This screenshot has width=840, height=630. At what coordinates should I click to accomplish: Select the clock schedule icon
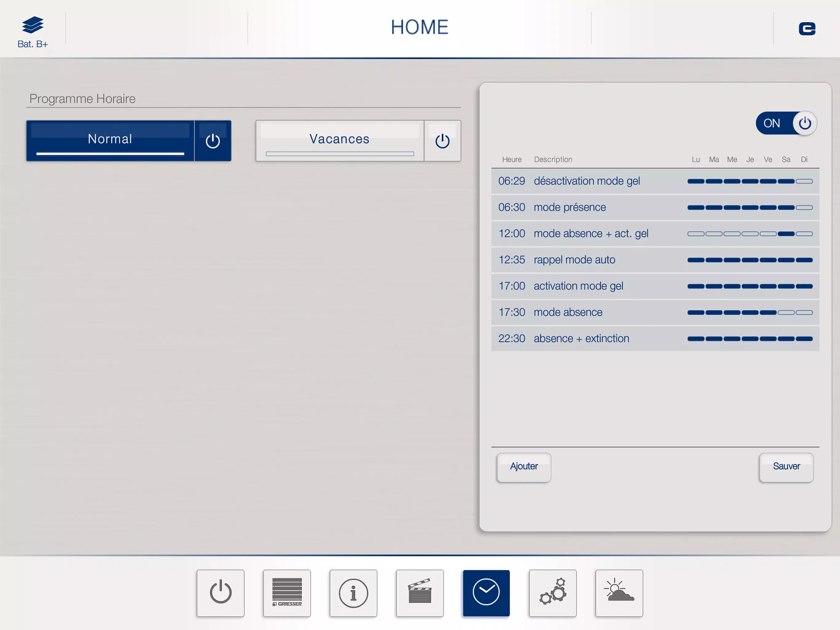[x=486, y=592]
